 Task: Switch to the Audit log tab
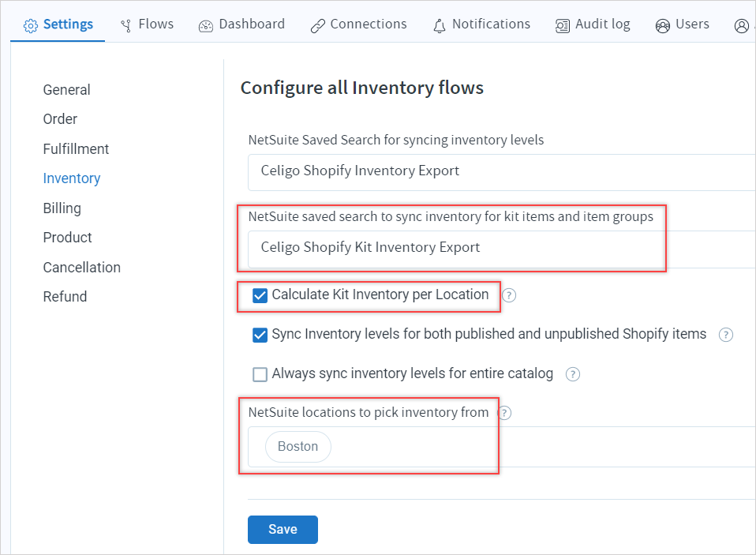click(x=593, y=24)
